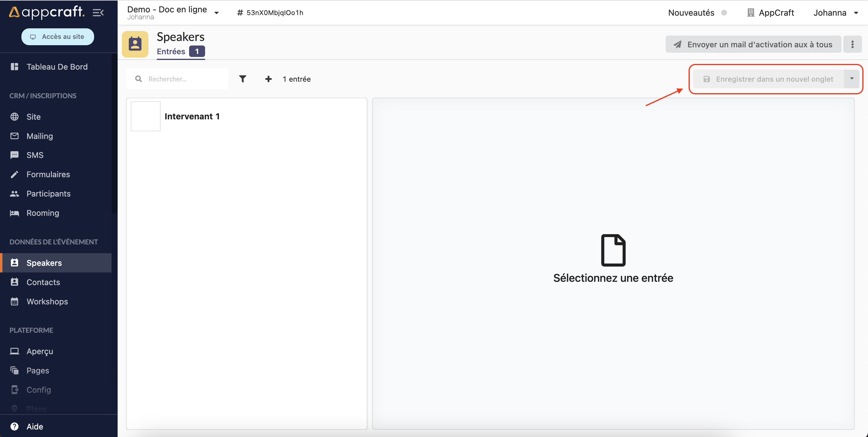Click Accès au site button
Screen dimensions: 868x437
pos(58,37)
